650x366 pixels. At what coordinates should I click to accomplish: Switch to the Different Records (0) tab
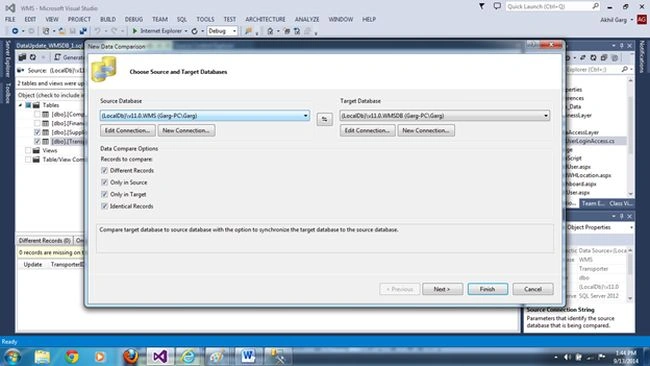pos(45,240)
